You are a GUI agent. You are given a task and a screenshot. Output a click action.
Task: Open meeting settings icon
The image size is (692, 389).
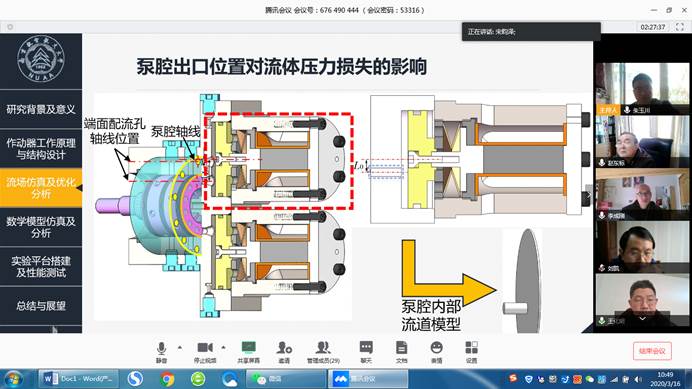[x=471, y=352]
